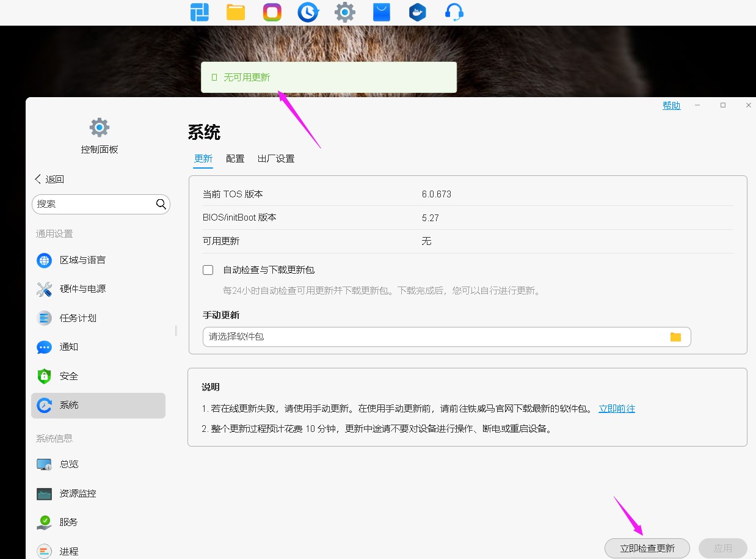Open 通知 settings
The width and height of the screenshot is (756, 559).
click(x=98, y=347)
